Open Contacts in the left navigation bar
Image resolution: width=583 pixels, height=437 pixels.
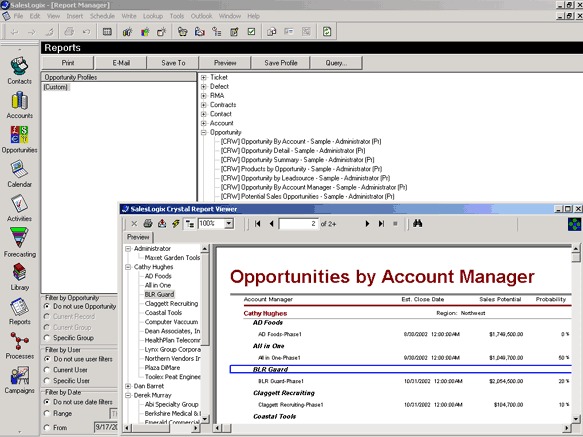19,70
